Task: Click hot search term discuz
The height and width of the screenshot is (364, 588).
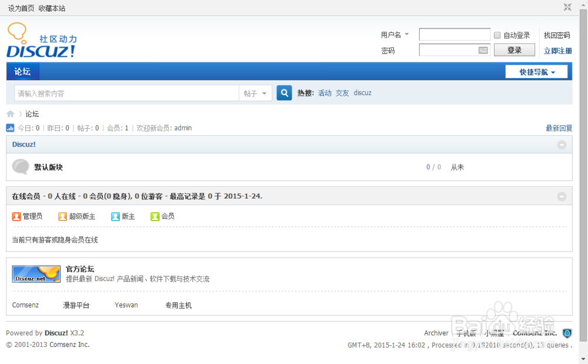Action: [362, 93]
